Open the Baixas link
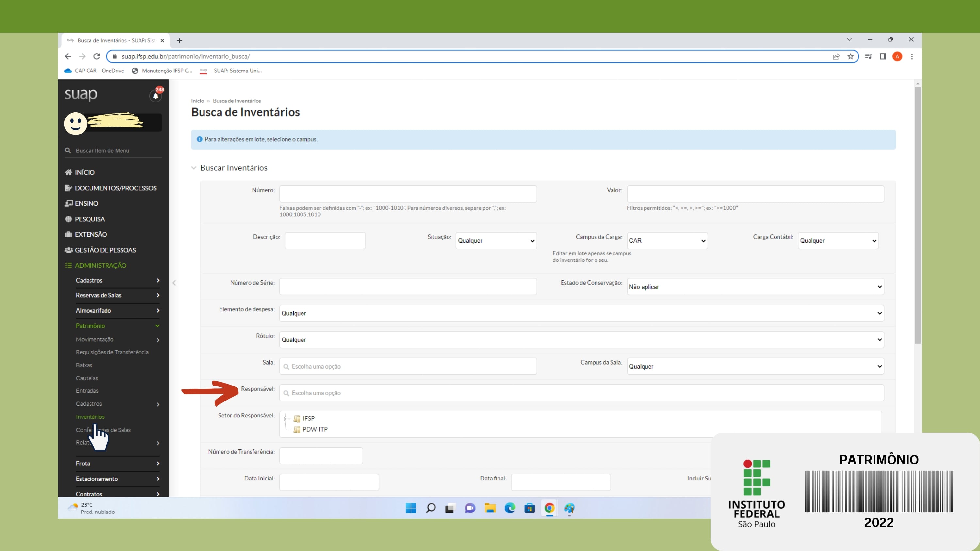The height and width of the screenshot is (551, 980). click(x=84, y=365)
